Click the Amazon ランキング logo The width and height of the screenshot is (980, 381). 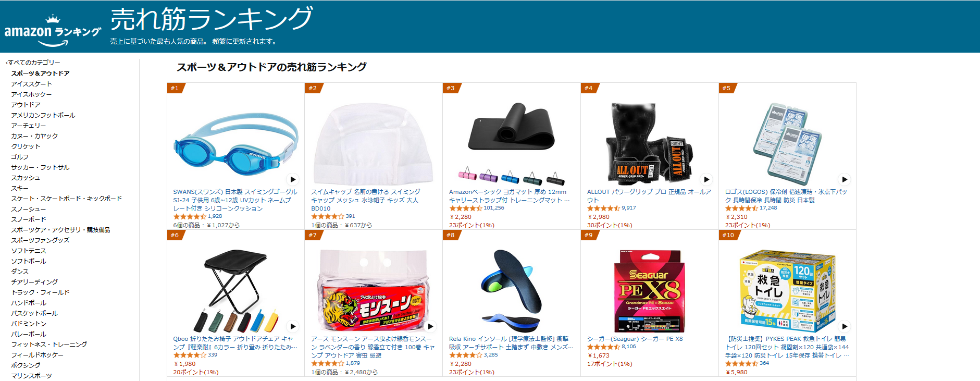click(x=53, y=31)
